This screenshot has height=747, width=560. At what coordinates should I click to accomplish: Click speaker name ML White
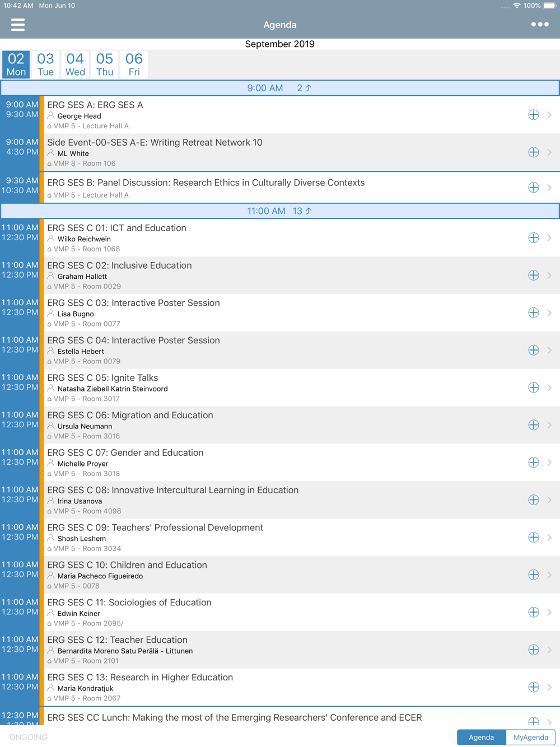(x=73, y=153)
